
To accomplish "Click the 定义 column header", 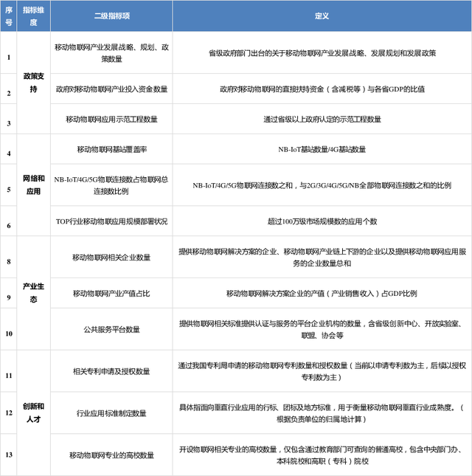I will [322, 15].
